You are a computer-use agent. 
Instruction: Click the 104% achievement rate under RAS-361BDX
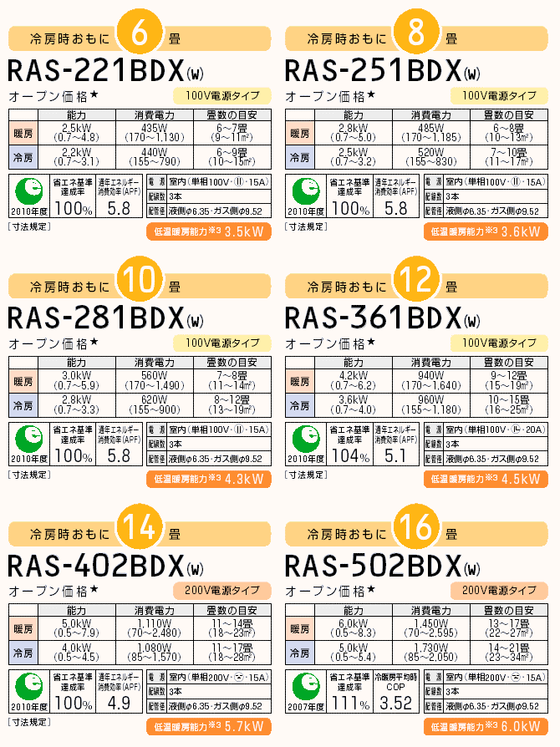pos(350,456)
